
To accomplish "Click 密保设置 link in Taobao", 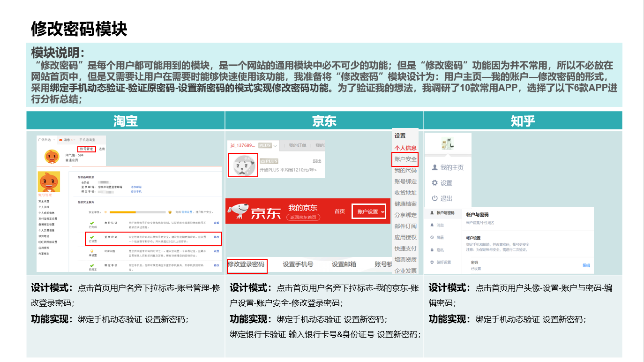I will tap(187, 212).
